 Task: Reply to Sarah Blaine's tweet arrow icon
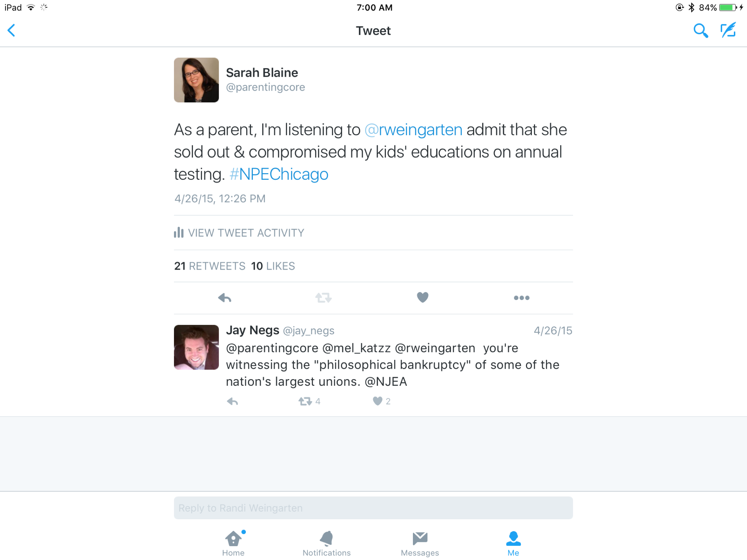pos(225,298)
